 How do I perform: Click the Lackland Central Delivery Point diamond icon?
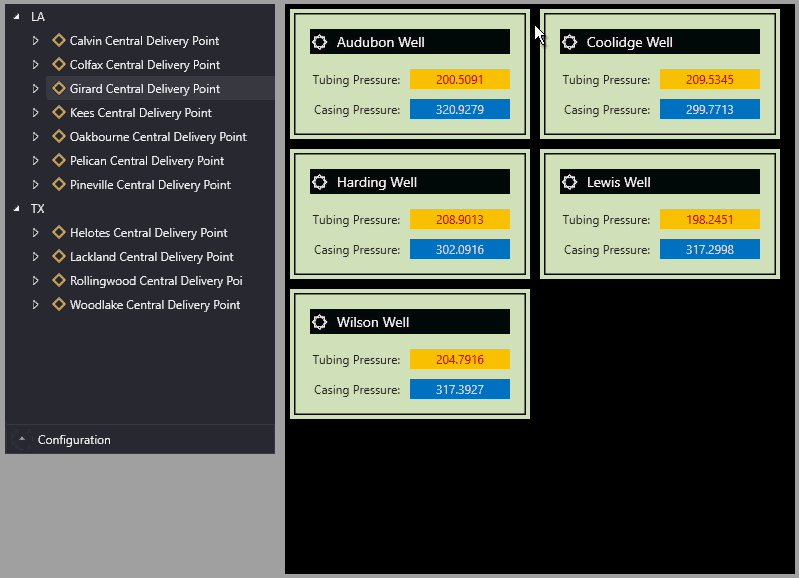click(59, 256)
